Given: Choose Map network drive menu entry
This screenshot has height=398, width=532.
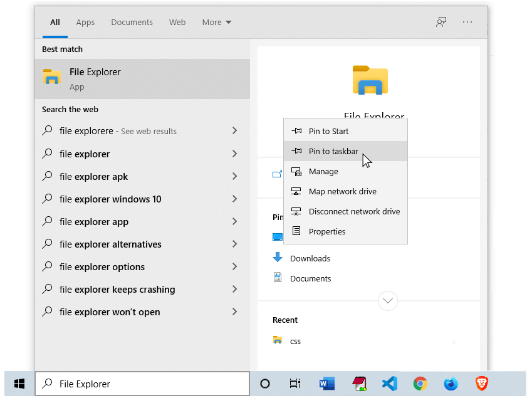Looking at the screenshot, I should 345,191.
